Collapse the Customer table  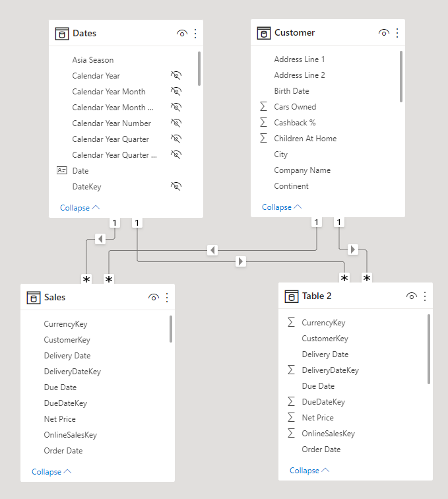(282, 207)
